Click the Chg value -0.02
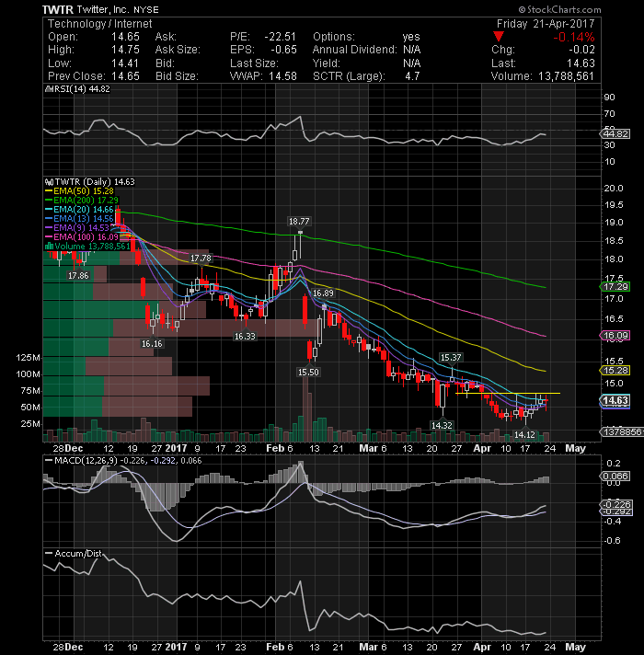Screen dimensions: 644x655 (581, 50)
